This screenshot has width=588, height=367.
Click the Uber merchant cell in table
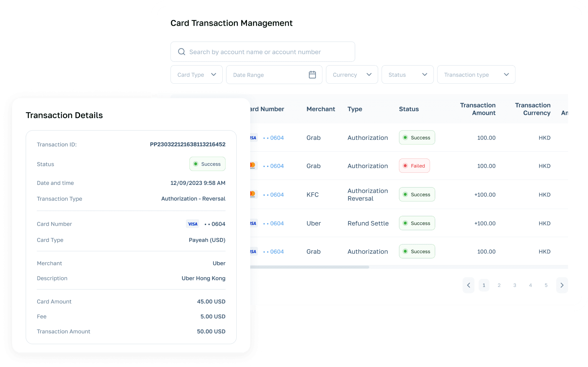pyautogui.click(x=313, y=223)
